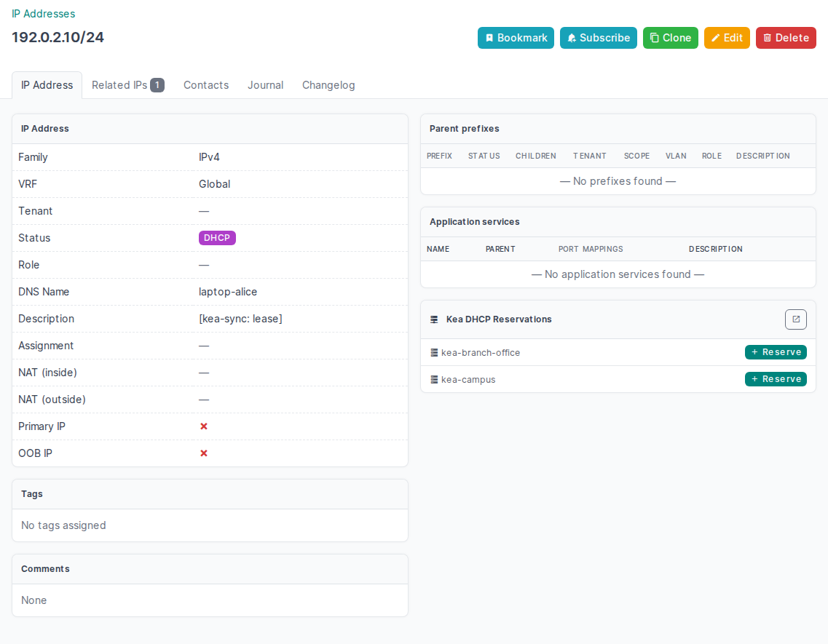The image size is (828, 644).
Task: Open the kea-campus server link
Action: click(468, 380)
